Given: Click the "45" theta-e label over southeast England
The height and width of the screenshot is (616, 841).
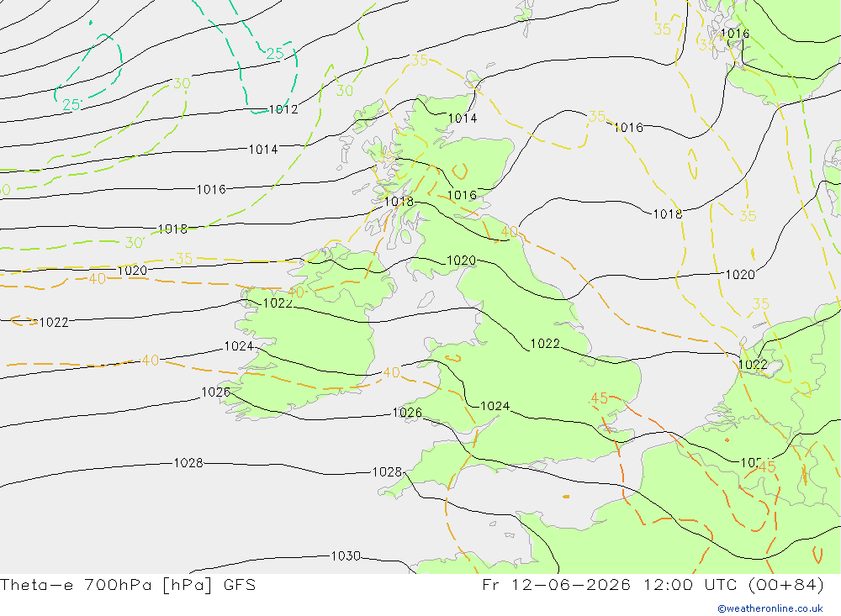Looking at the screenshot, I should [x=598, y=398].
